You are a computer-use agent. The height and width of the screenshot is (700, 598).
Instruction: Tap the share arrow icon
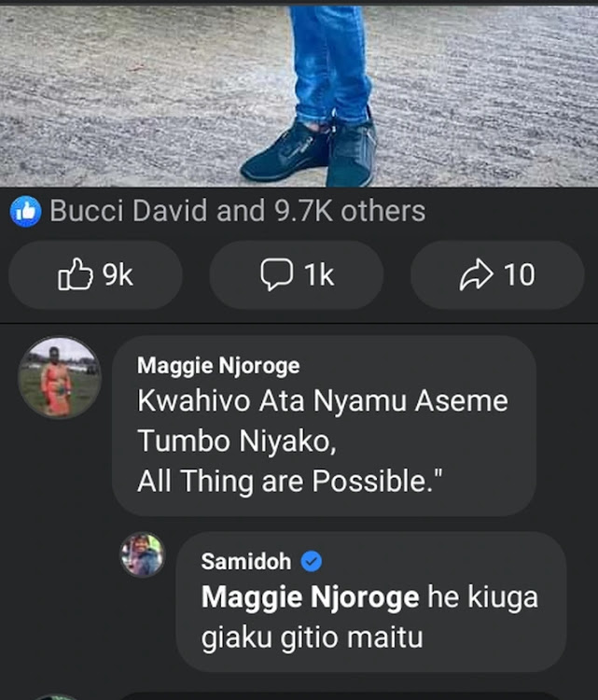(x=476, y=274)
